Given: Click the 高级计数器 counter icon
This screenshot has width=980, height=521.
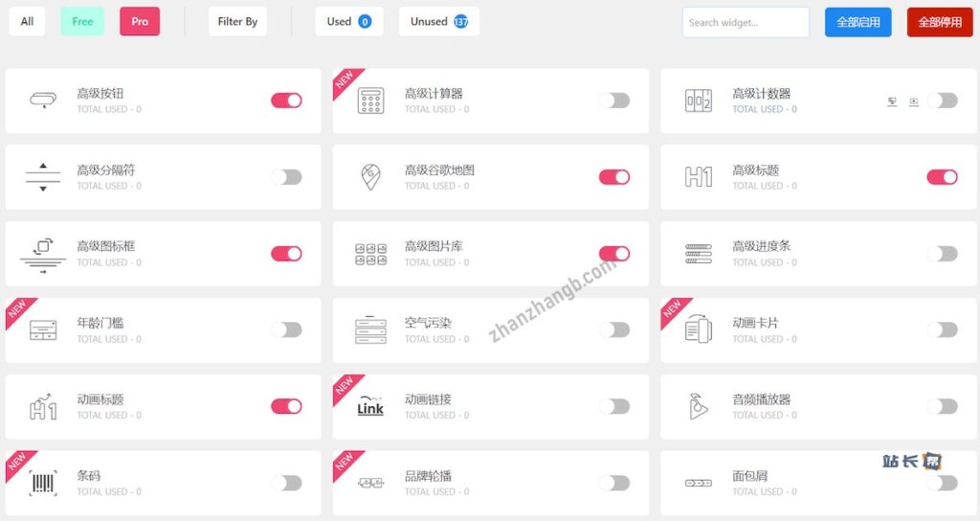Looking at the screenshot, I should pyautogui.click(x=698, y=101).
